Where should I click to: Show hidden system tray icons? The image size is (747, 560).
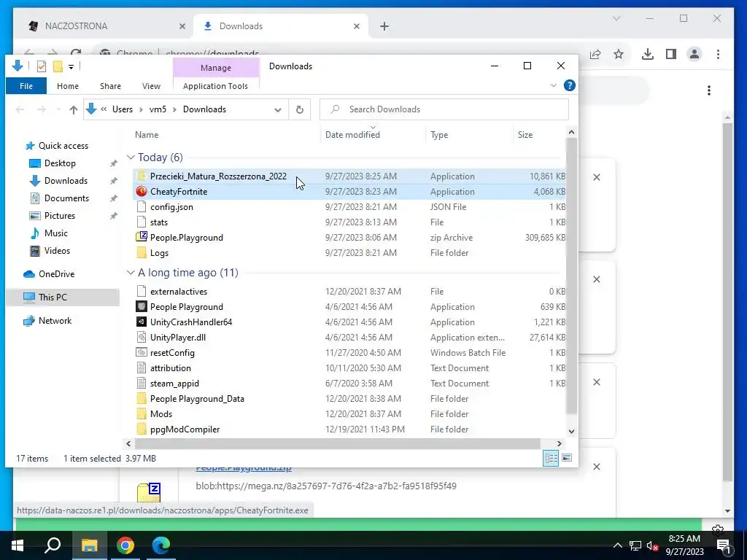click(617, 545)
